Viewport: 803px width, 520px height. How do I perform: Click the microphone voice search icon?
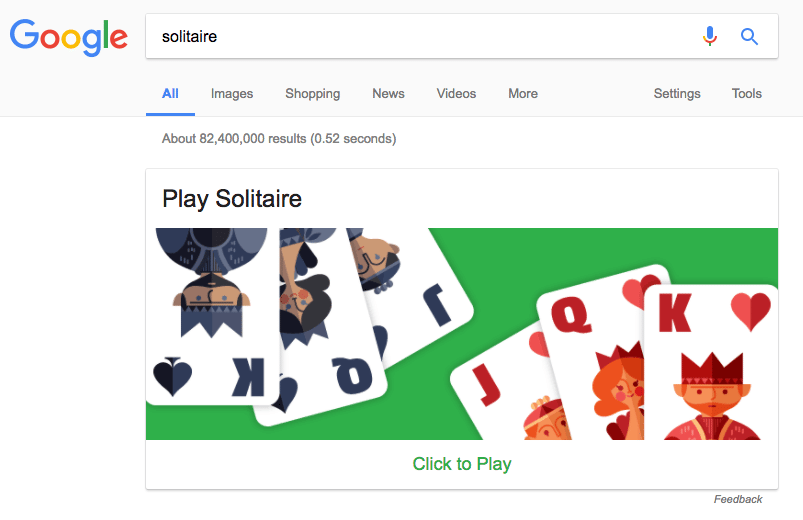(x=710, y=37)
